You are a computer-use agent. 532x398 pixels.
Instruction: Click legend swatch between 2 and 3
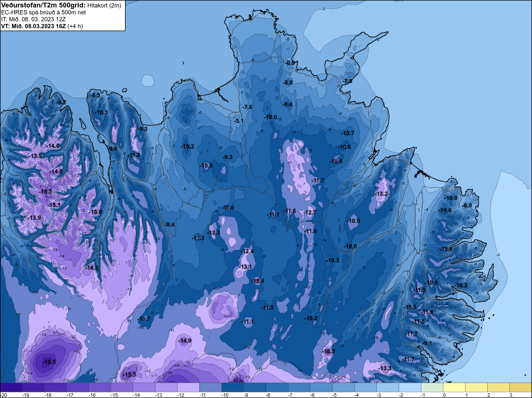point(498,387)
